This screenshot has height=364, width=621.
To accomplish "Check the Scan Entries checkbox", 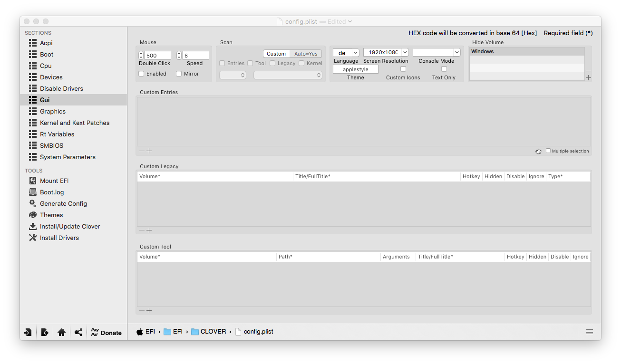I will (222, 63).
